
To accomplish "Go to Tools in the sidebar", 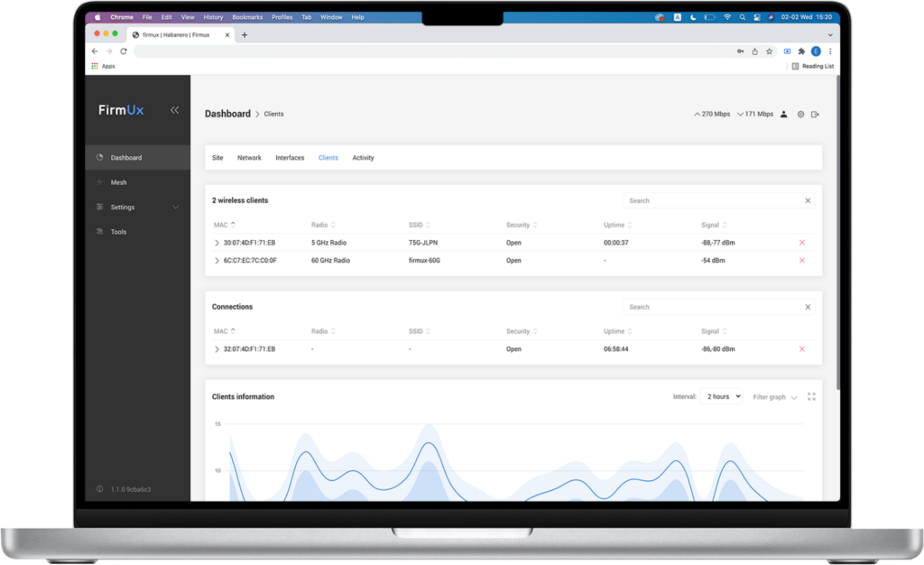I will 118,232.
